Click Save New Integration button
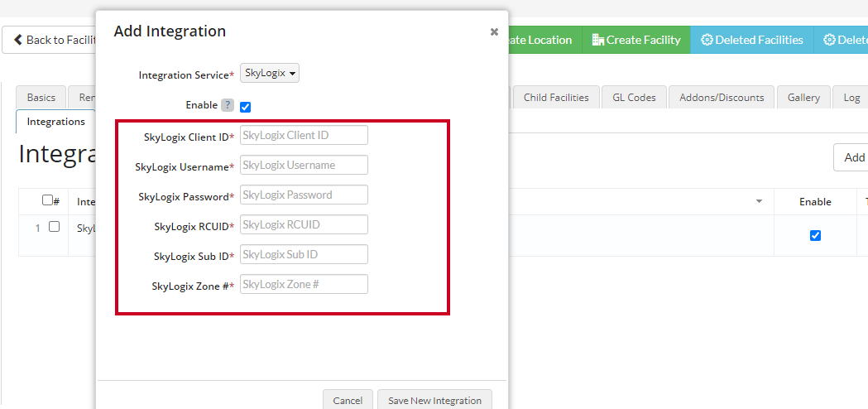Viewport: 868px width, 409px height. [434, 400]
